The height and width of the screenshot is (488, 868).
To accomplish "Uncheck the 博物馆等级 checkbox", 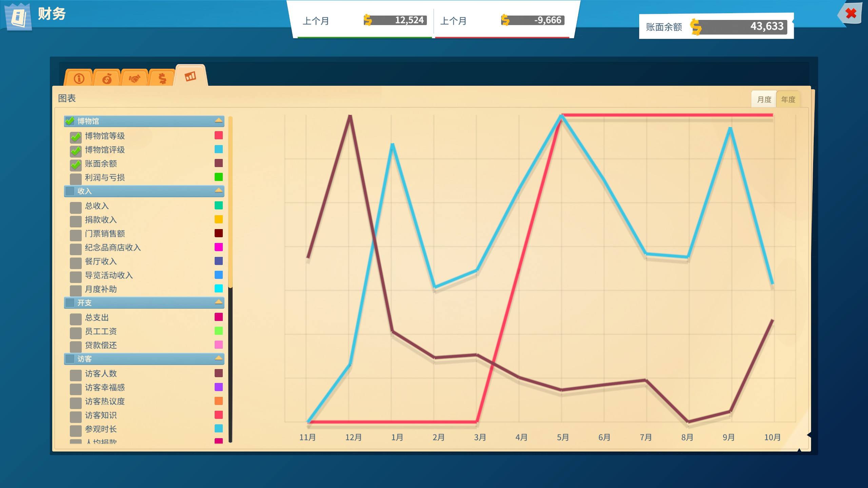I will tap(76, 137).
